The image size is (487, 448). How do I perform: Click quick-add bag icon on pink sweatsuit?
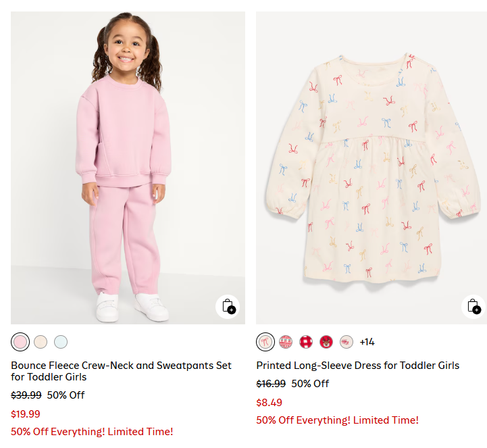click(228, 306)
